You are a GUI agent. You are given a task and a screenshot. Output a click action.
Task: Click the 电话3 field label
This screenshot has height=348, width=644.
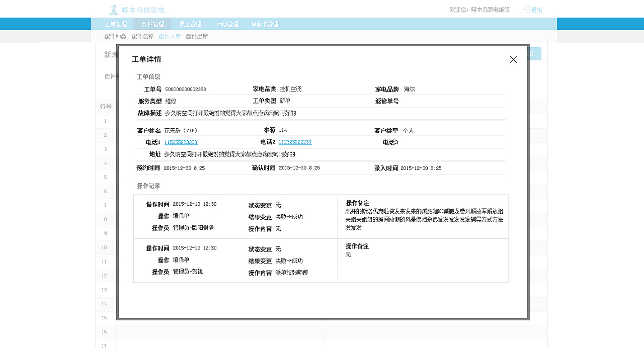point(390,143)
